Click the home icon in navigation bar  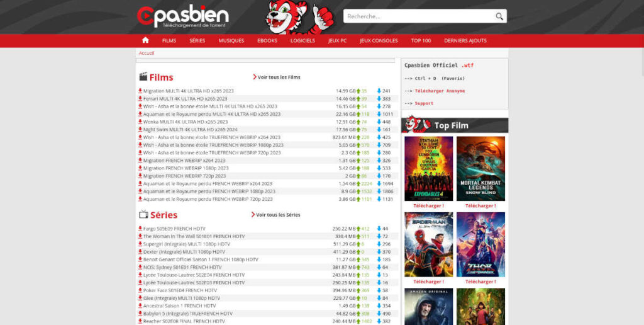click(x=145, y=40)
